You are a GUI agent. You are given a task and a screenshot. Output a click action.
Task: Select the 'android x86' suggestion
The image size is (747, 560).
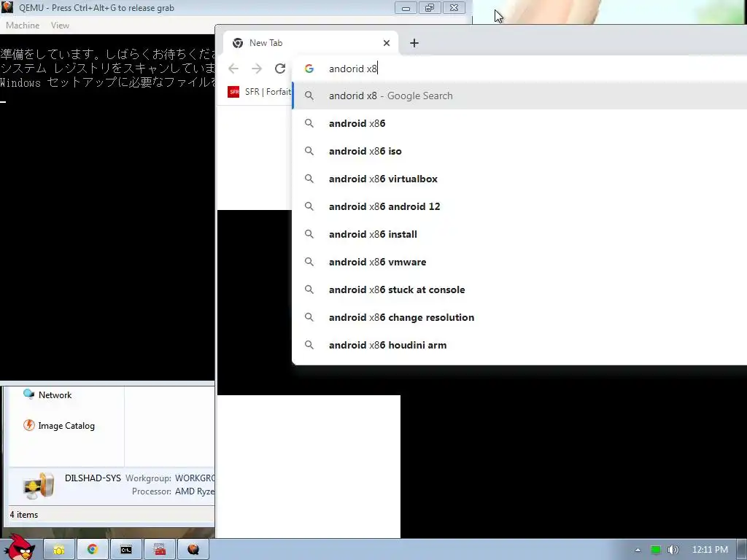(x=519, y=123)
